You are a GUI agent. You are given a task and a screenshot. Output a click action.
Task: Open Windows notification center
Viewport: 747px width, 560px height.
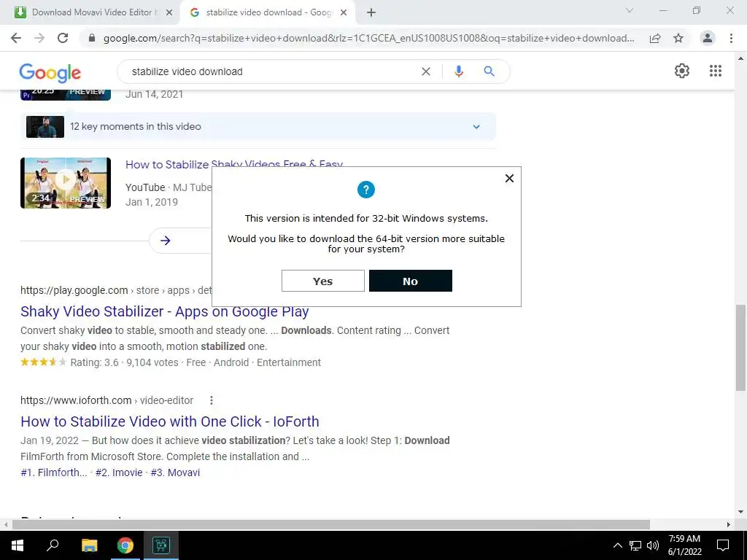pyautogui.click(x=723, y=545)
